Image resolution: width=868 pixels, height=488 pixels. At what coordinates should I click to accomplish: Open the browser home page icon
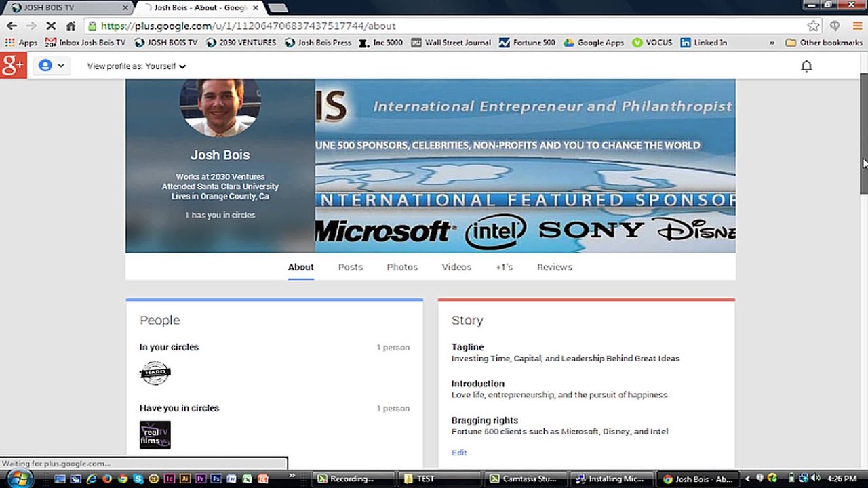click(x=71, y=26)
